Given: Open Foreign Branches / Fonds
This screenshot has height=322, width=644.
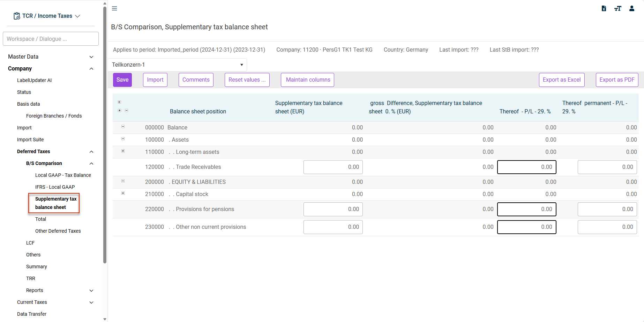Looking at the screenshot, I should (54, 116).
